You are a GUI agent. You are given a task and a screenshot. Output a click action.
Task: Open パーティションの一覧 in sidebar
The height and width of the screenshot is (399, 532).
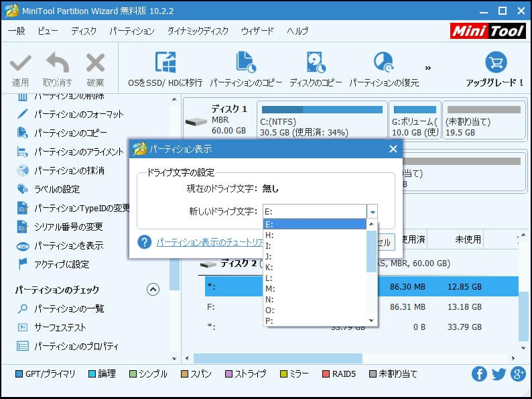point(60,308)
